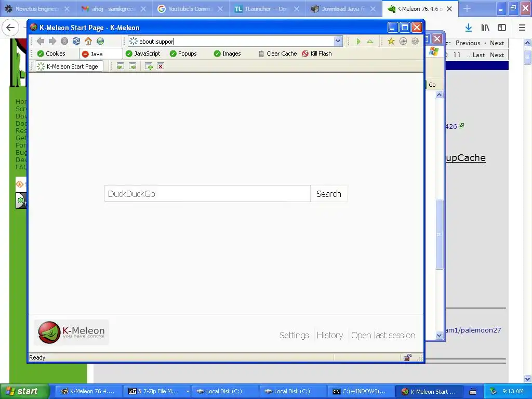Go back in K-Meleon navigation
532x399 pixels.
41,41
